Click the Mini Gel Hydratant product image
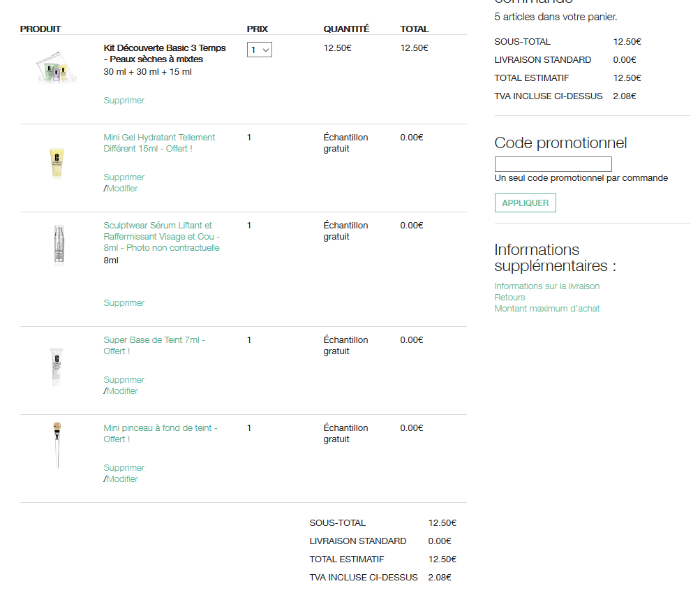This screenshot has width=700, height=593. click(57, 162)
